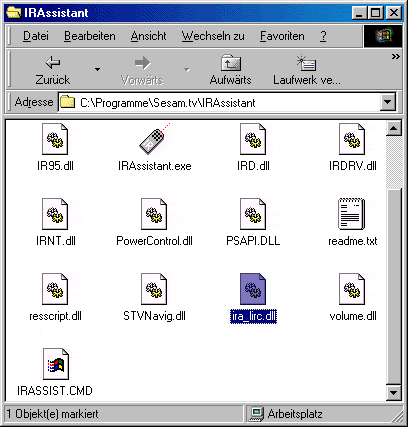Click the Aufwärts folder-up toolbar button
The image size is (408, 427).
[231, 70]
